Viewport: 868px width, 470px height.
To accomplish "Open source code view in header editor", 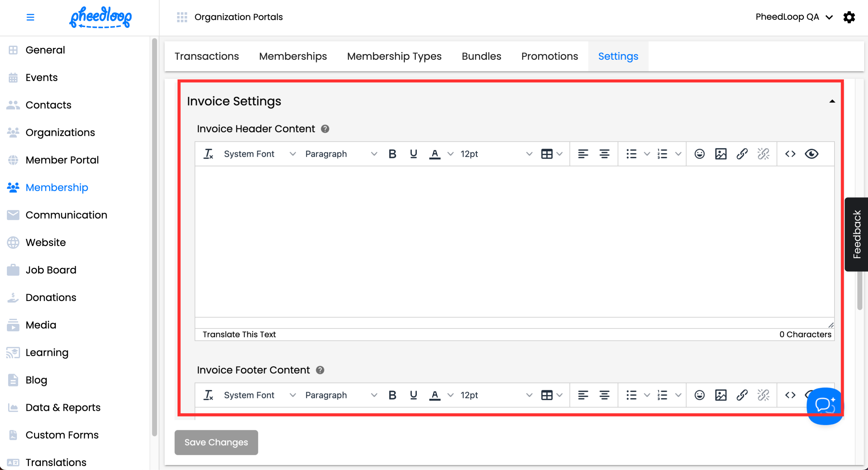I will click(x=790, y=154).
